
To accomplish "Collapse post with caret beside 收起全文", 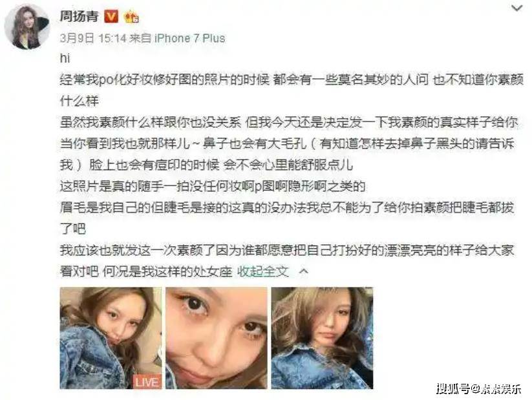I will pos(304,271).
